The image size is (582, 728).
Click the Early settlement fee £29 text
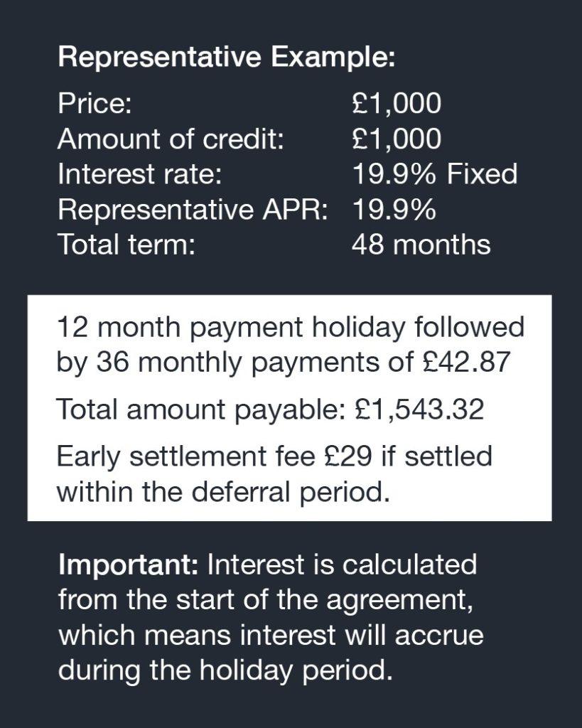click(215, 457)
